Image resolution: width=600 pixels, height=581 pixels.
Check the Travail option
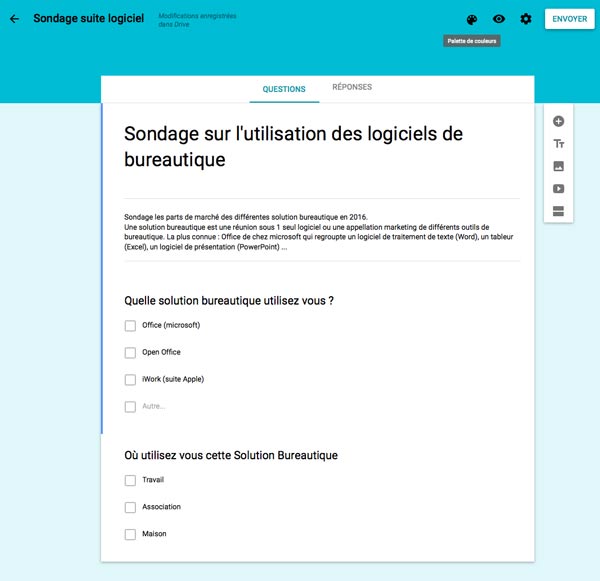[x=130, y=481]
